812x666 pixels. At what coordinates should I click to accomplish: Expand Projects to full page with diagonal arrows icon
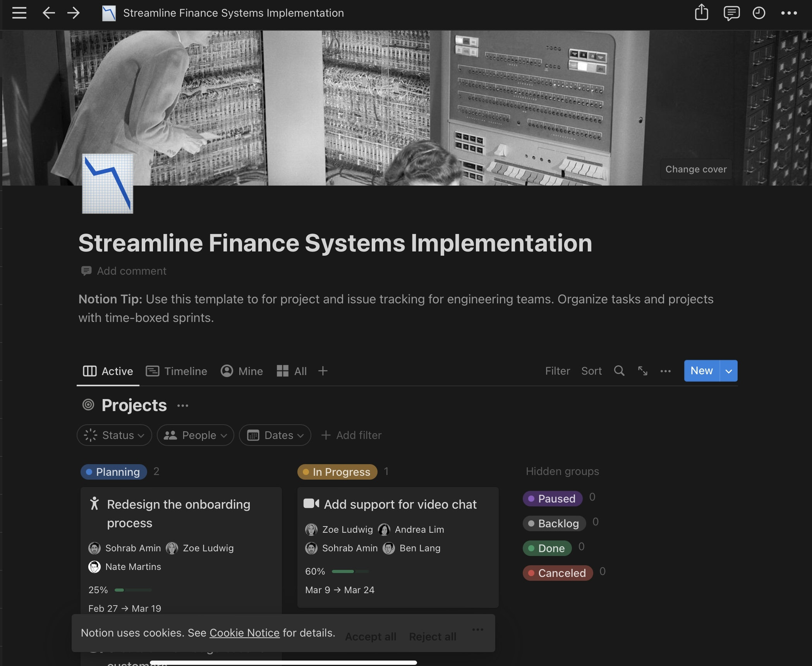pyautogui.click(x=643, y=371)
